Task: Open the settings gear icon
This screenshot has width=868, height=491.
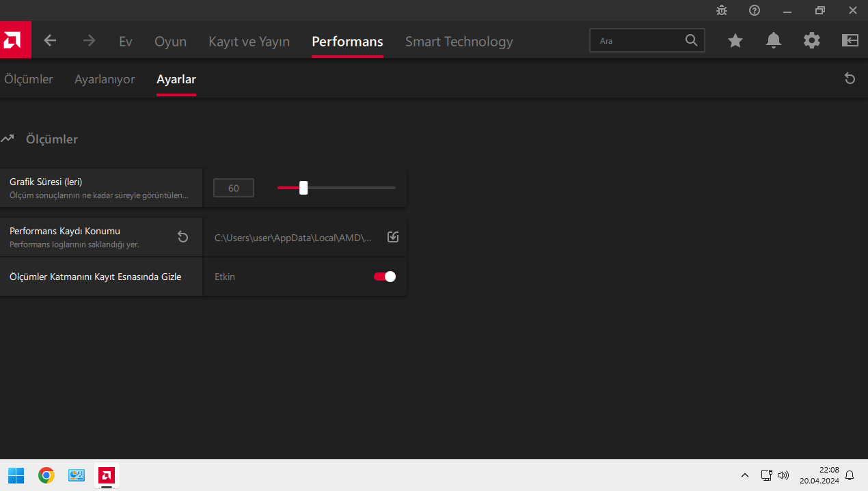Action: click(812, 41)
